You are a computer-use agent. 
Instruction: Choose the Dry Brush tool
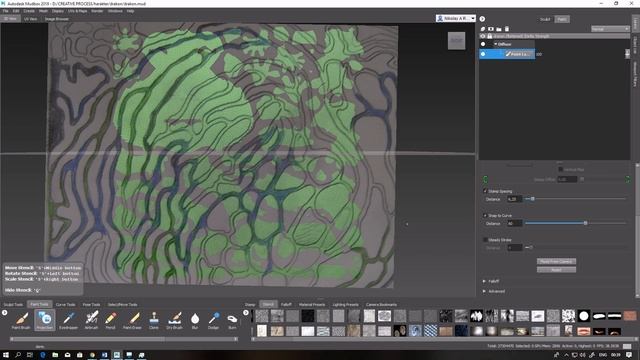click(x=174, y=320)
